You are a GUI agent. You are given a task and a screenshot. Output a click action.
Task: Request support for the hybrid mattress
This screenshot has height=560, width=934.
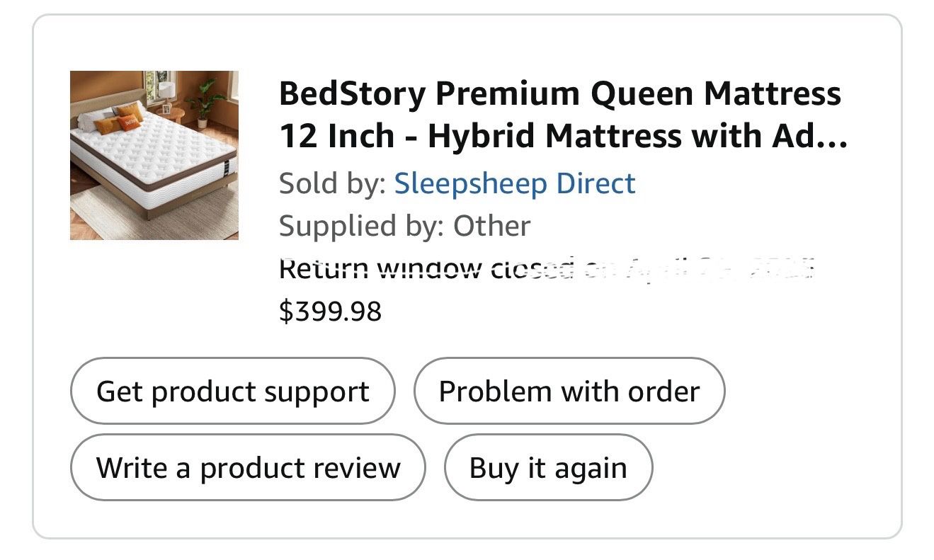click(232, 390)
